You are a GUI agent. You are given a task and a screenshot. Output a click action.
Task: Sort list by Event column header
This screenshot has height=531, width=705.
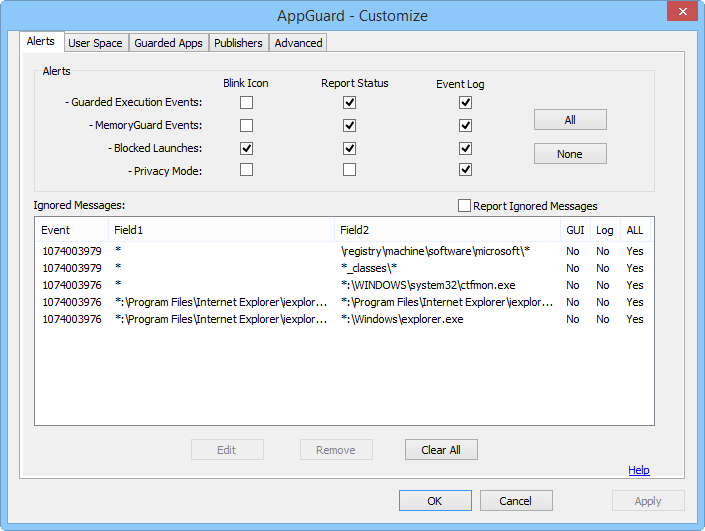point(72,230)
